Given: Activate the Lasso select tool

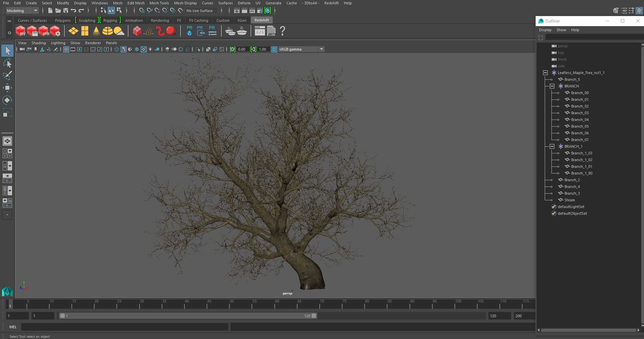Looking at the screenshot, I should [7, 63].
